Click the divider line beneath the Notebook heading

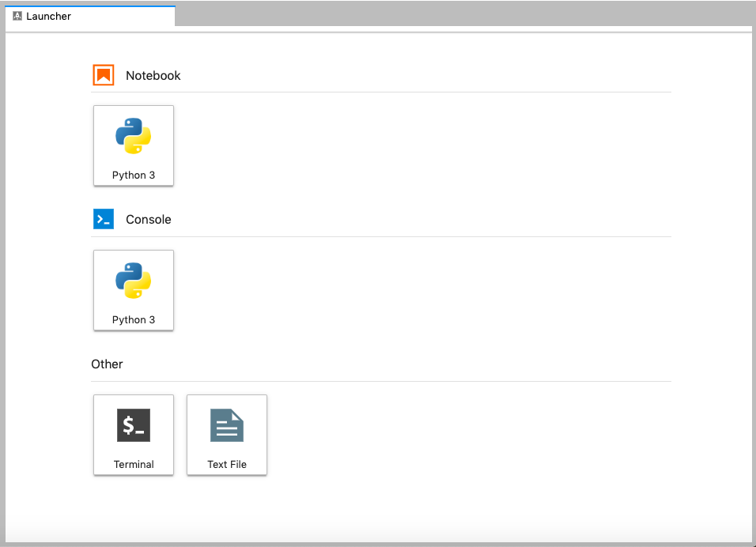pyautogui.click(x=381, y=92)
